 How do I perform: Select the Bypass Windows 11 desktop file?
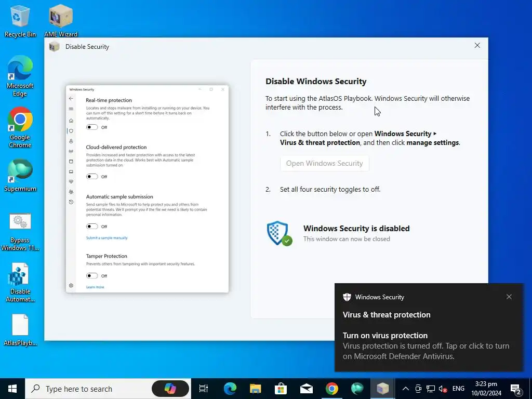[20, 232]
